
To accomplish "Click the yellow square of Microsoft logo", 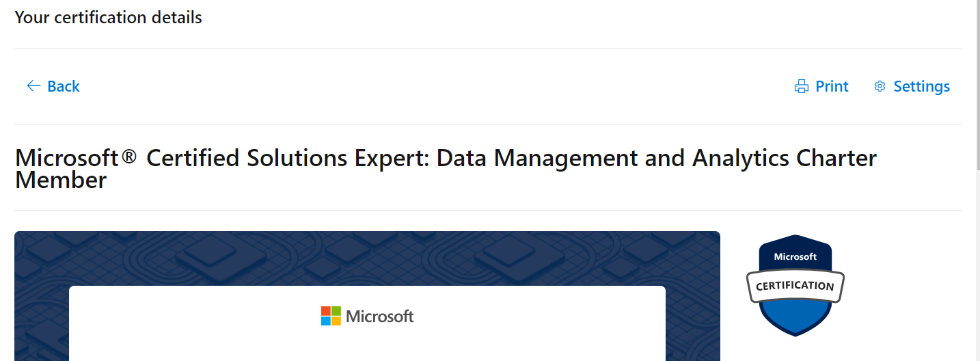I will (337, 321).
